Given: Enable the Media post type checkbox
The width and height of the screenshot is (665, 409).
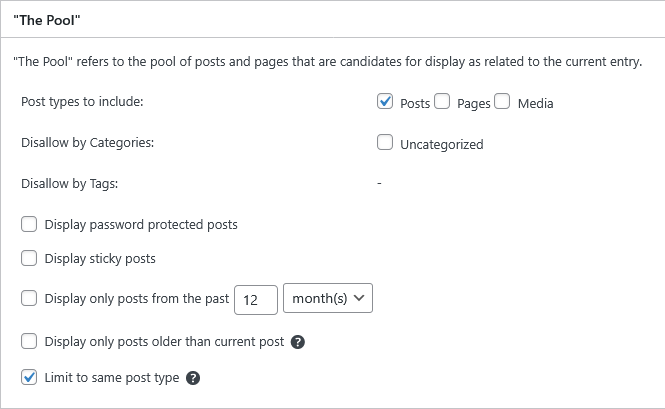Looking at the screenshot, I should click(502, 101).
